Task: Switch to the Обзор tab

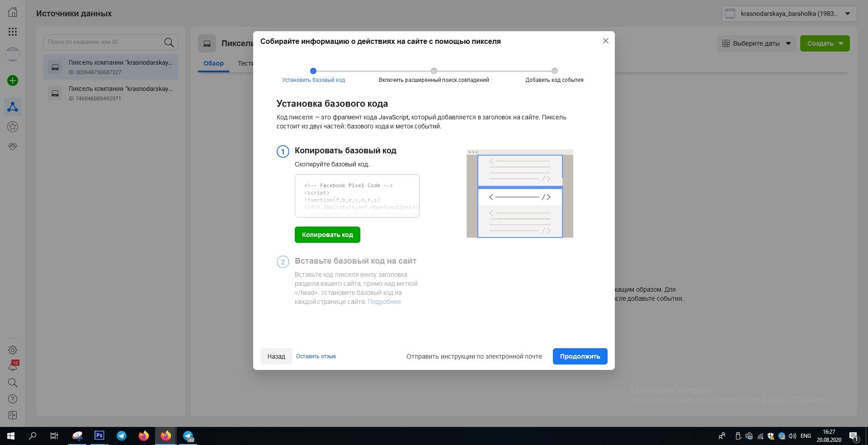Action: click(x=213, y=63)
